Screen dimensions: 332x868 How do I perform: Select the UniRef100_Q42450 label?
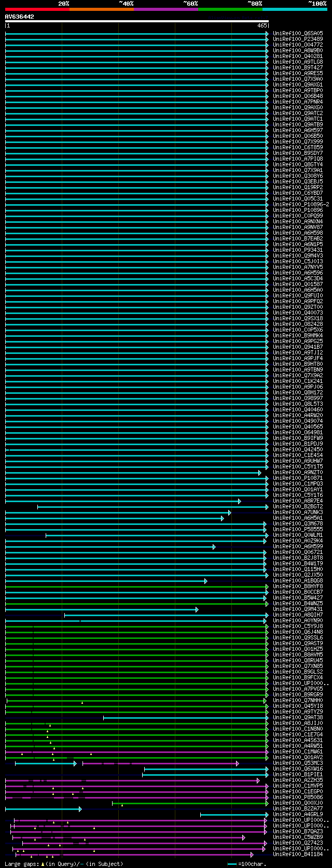point(298,449)
